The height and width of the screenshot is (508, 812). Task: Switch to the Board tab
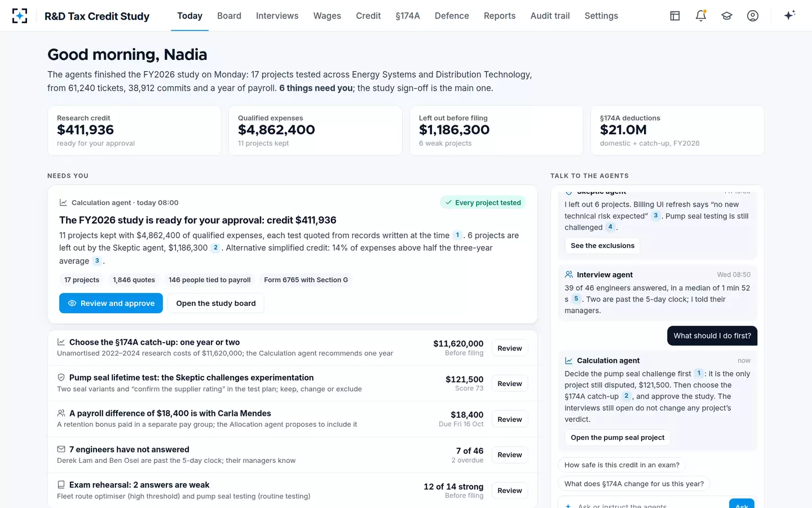pyautogui.click(x=229, y=16)
